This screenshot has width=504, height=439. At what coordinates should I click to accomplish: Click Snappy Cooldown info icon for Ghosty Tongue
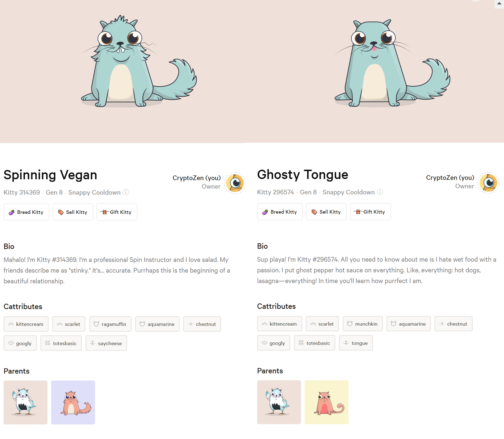pyautogui.click(x=380, y=192)
